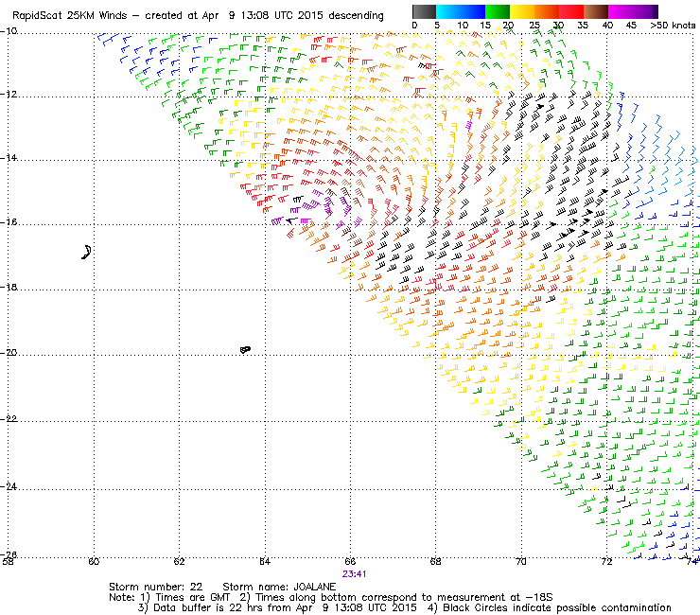The image size is (700, 615).
Task: Click the note 'Times are GMT'
Action: point(192,597)
